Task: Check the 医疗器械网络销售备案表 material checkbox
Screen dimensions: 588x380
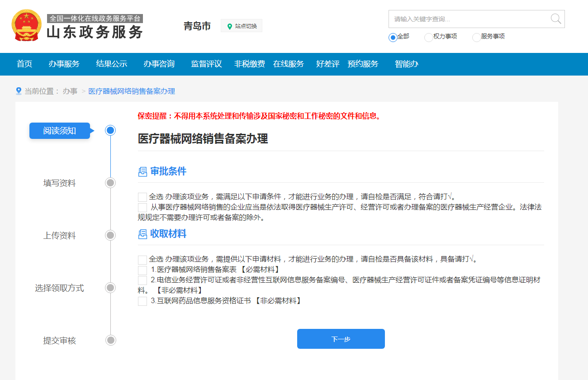Action: (x=142, y=271)
